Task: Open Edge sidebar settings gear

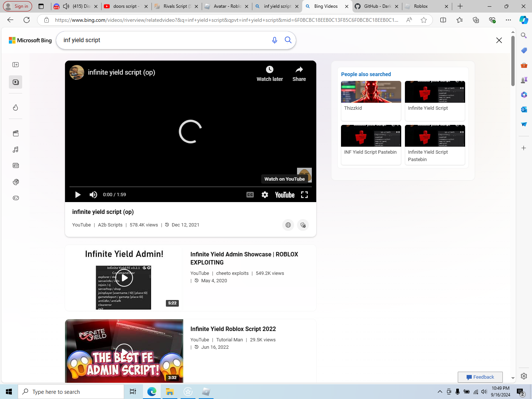Action: [524, 376]
